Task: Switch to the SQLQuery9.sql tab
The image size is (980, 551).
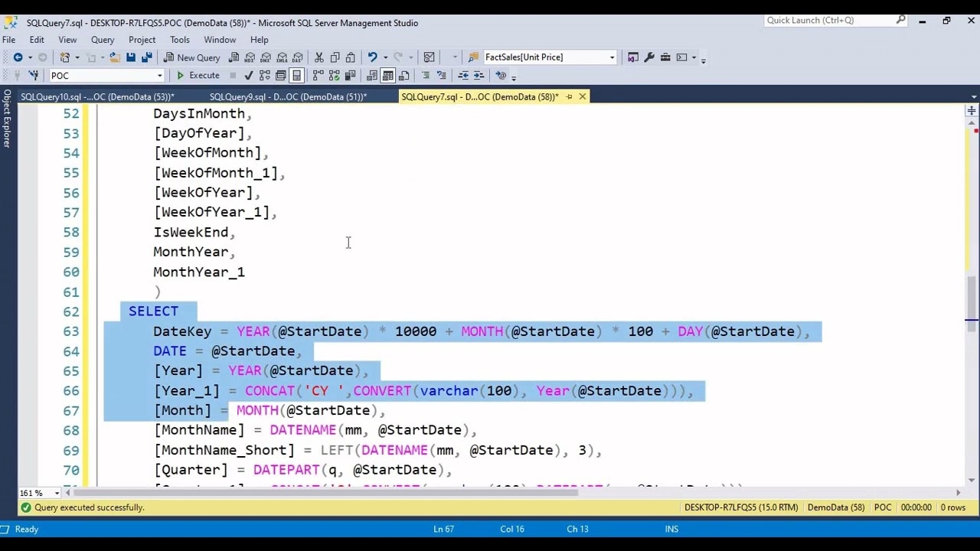Action: point(288,96)
